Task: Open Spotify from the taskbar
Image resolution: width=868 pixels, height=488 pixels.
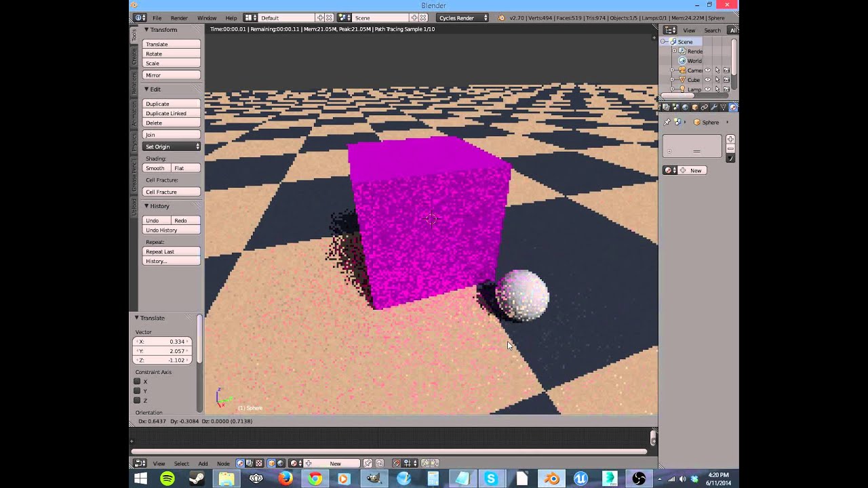Action: point(167,479)
